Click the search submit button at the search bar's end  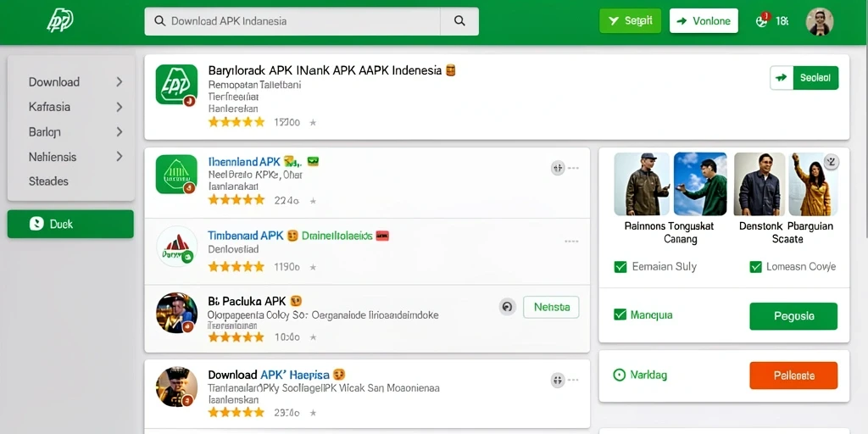click(459, 21)
